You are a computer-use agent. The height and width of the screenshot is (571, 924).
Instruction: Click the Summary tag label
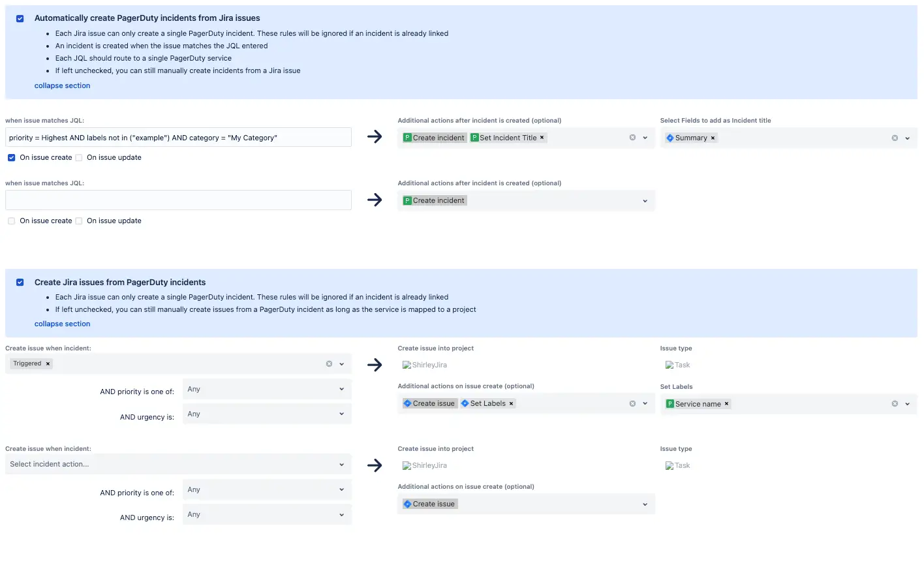691,138
